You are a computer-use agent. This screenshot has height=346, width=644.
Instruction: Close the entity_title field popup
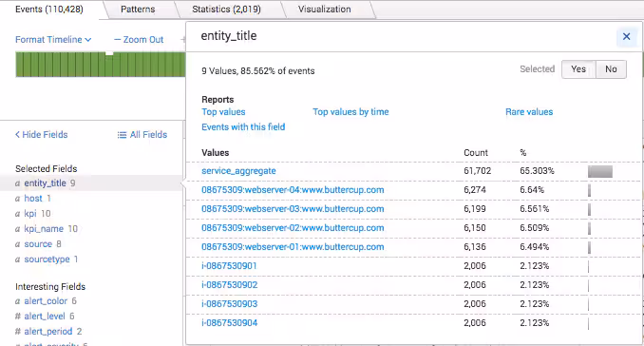pyautogui.click(x=626, y=36)
